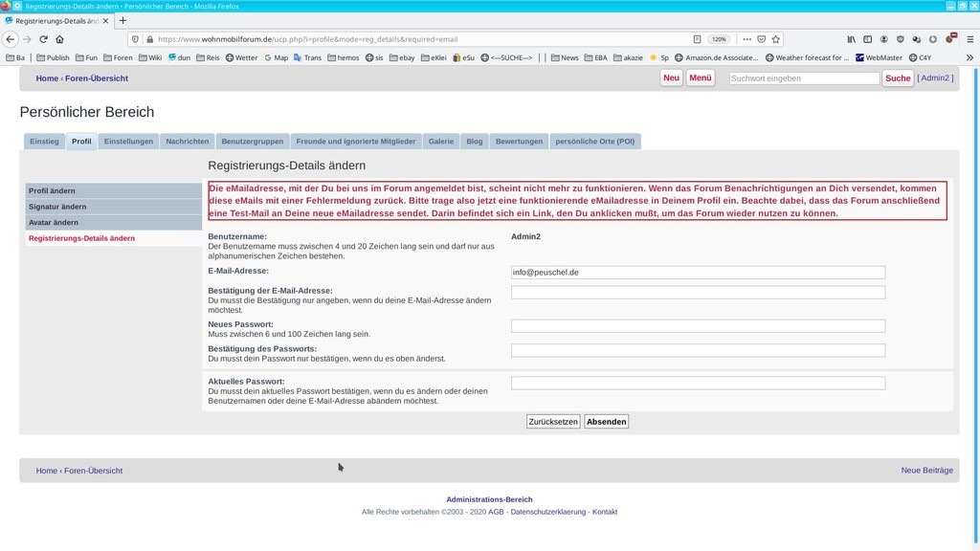Open the Library icon in toolbar
This screenshot has width=980, height=551.
851,38
